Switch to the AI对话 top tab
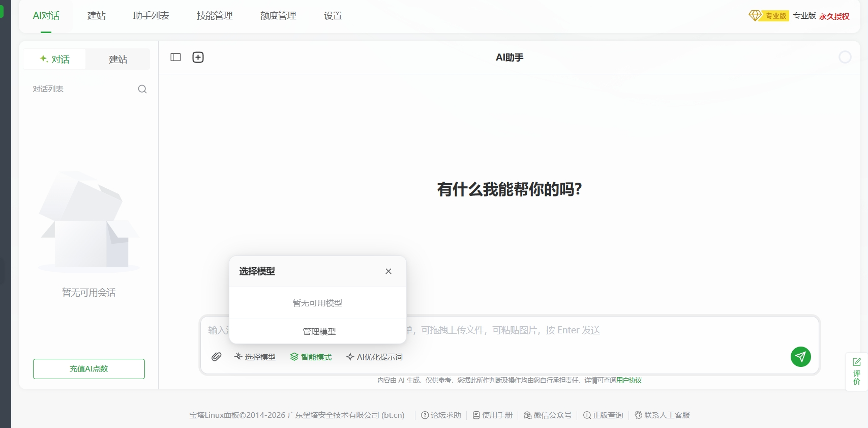 pos(46,16)
